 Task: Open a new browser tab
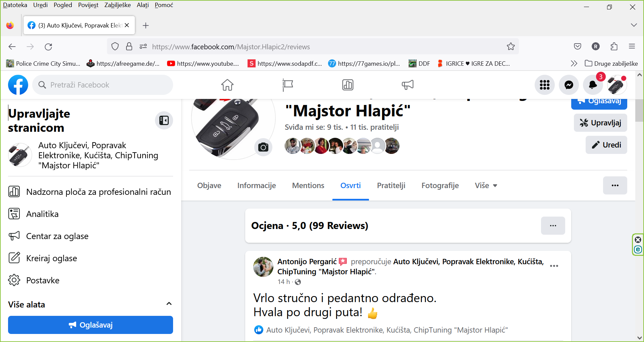(146, 25)
